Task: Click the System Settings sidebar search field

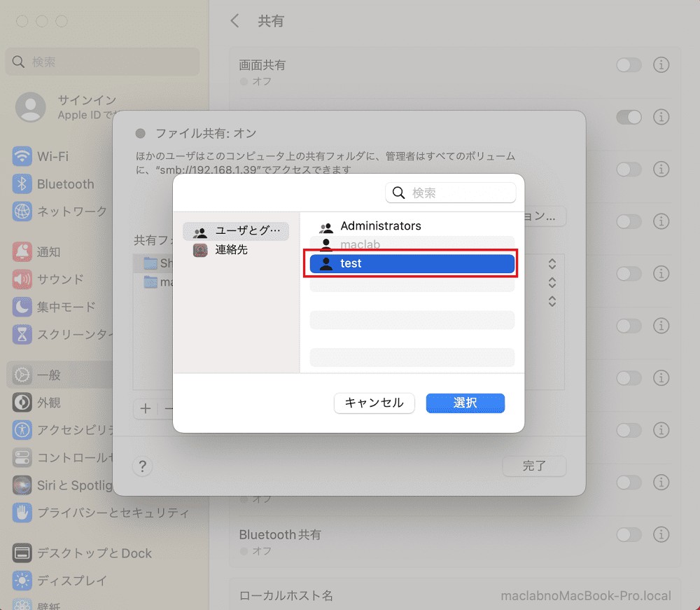Action: [x=102, y=62]
